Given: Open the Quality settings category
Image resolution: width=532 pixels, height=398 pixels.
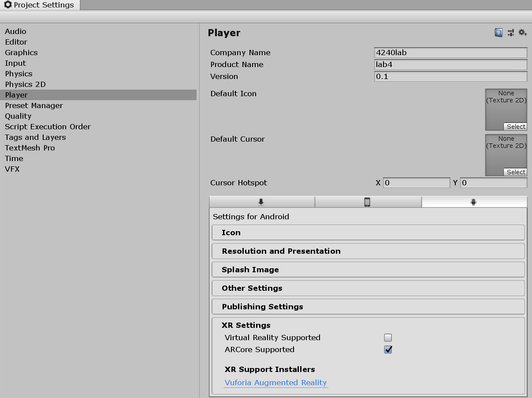Looking at the screenshot, I should click(18, 116).
